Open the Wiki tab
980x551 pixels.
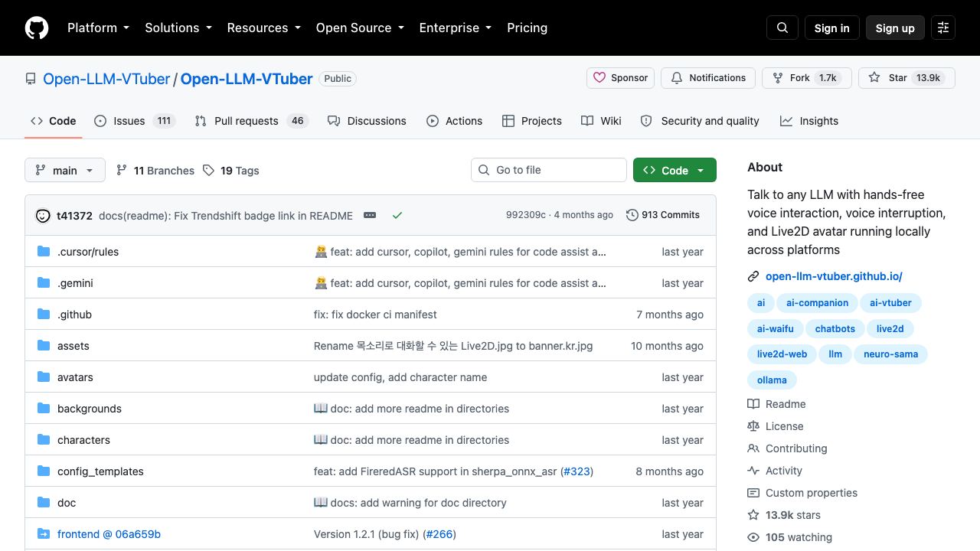pyautogui.click(x=601, y=121)
